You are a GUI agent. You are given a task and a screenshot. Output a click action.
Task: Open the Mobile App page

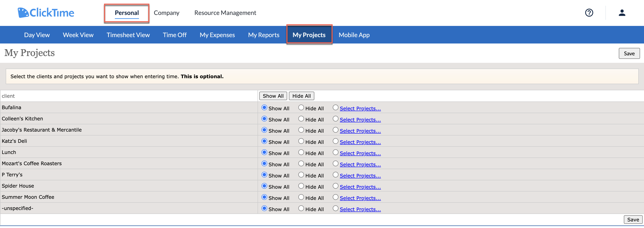coord(354,35)
